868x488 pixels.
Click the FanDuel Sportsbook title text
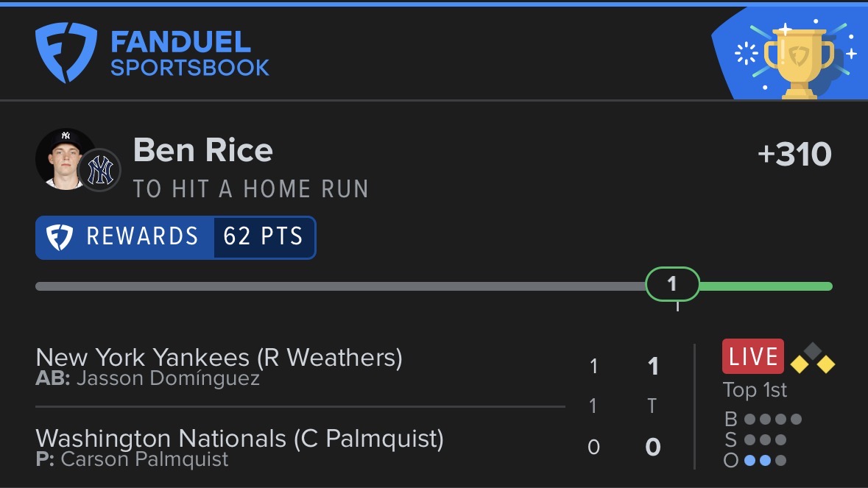(190, 54)
